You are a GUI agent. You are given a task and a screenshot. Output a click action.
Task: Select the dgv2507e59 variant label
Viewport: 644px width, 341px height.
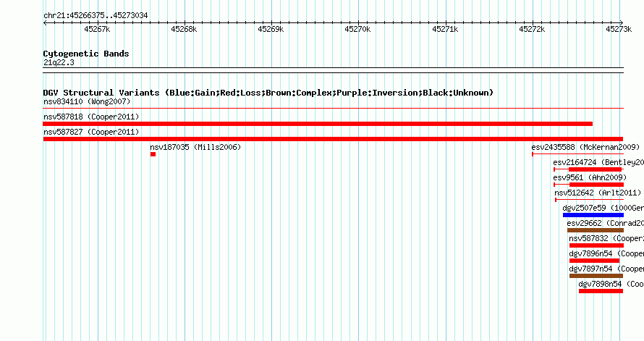click(603, 208)
